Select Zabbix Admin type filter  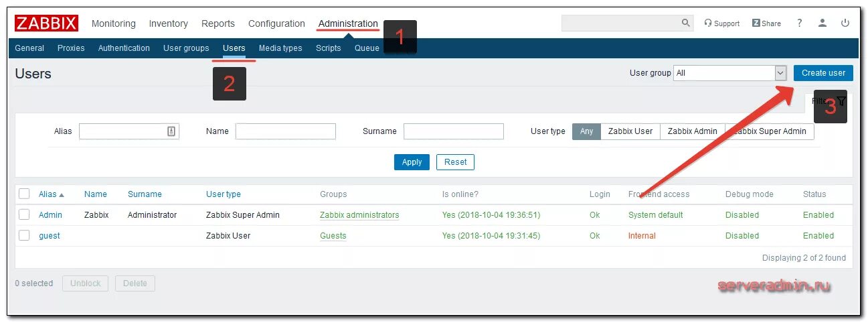(693, 131)
